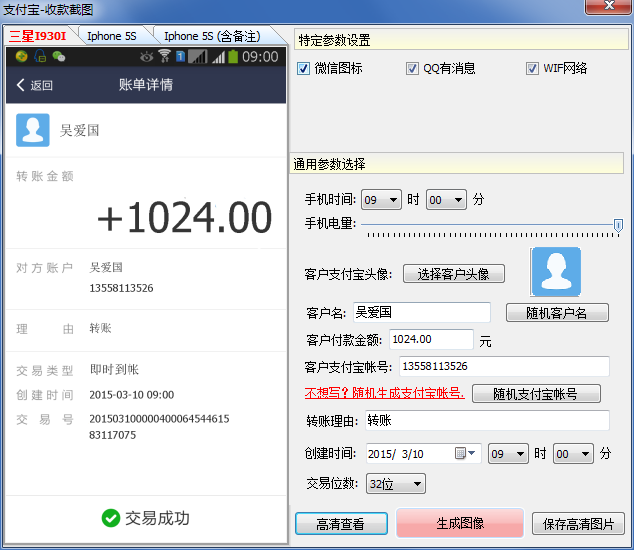Focus the 客户付款金额 field
Viewport: 634px width, 550px height.
point(431,339)
